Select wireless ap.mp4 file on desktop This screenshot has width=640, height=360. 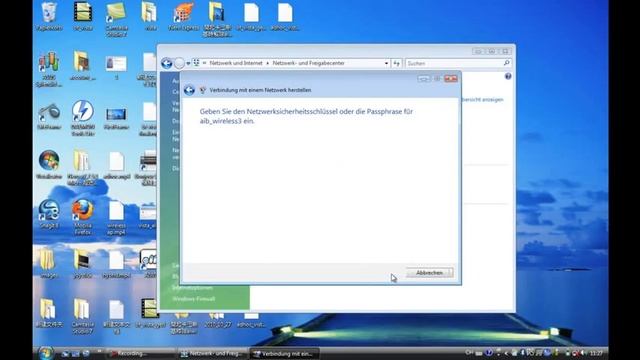116,218
